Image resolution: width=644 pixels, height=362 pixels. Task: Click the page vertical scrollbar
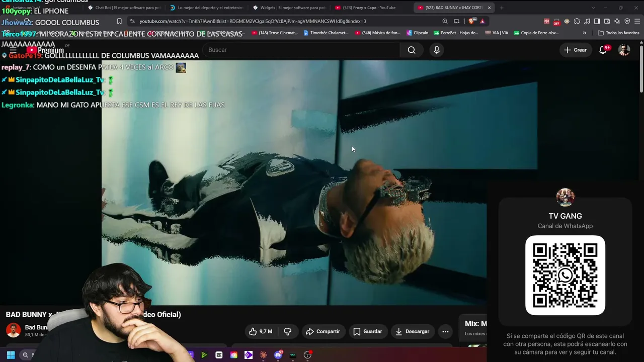click(x=641, y=68)
